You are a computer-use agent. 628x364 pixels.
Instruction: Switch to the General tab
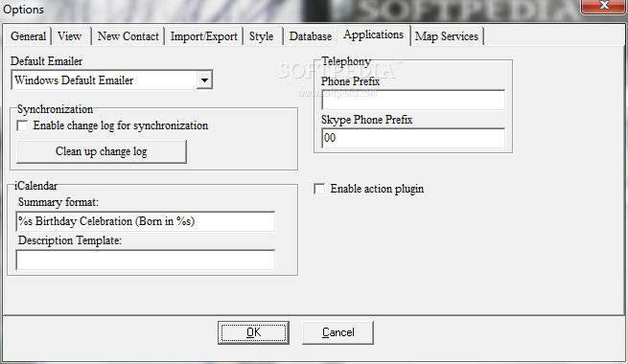28,36
